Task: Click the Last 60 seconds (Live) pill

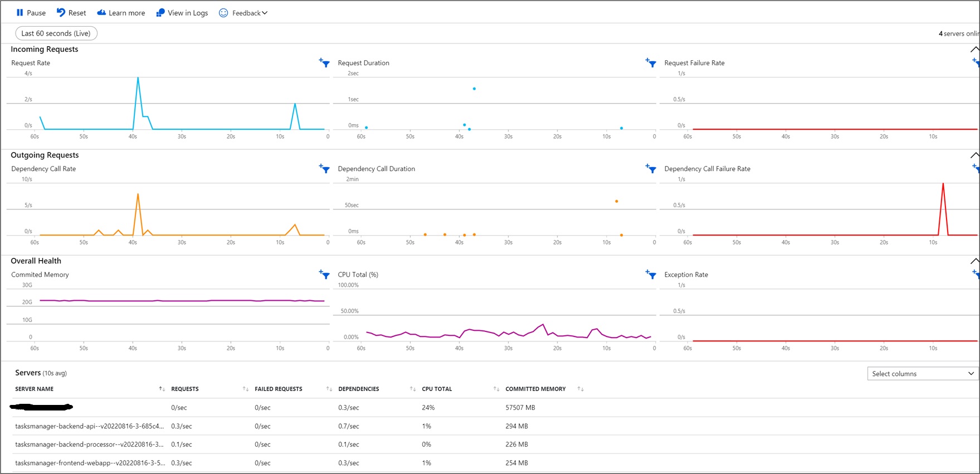Action: (x=56, y=33)
